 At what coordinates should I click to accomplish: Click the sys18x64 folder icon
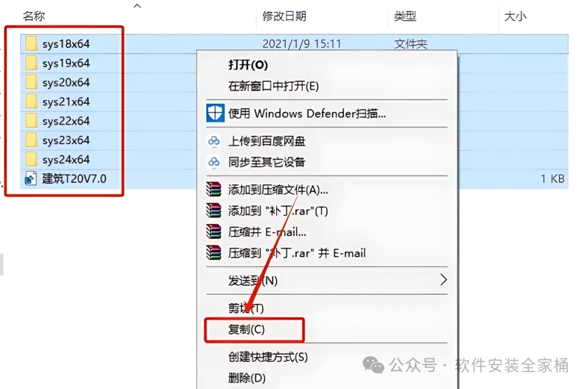coord(31,44)
